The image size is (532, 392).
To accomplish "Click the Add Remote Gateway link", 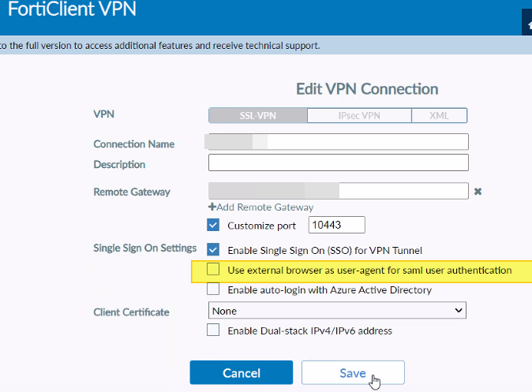I will (264, 207).
